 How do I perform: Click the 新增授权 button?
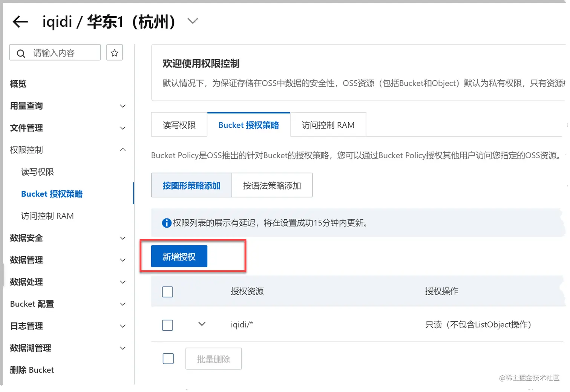(179, 256)
